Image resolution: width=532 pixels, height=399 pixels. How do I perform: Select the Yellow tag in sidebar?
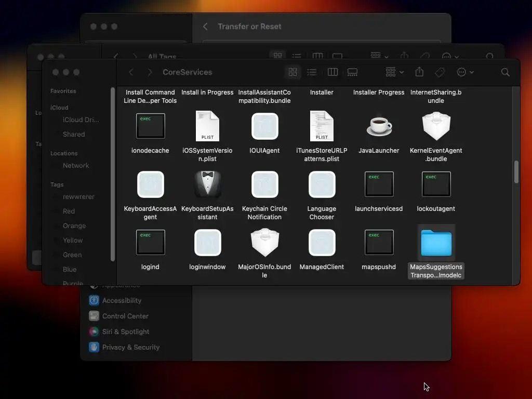coord(73,240)
